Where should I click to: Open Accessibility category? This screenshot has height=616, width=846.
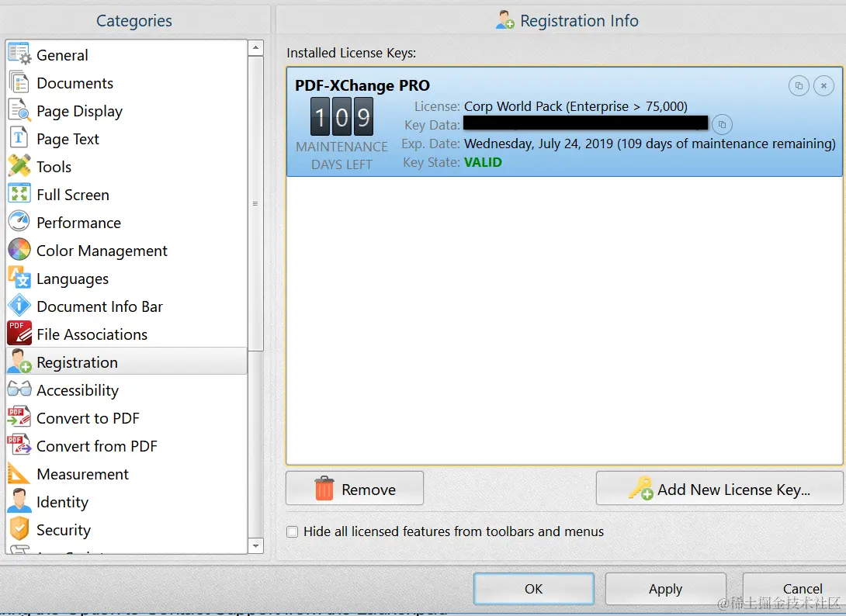(127, 390)
